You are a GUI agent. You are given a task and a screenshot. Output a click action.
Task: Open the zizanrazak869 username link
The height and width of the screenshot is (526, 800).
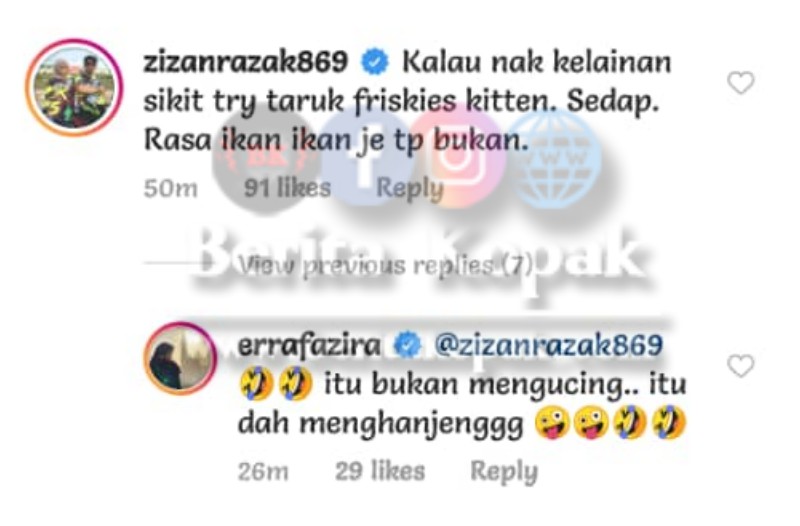coord(246,62)
